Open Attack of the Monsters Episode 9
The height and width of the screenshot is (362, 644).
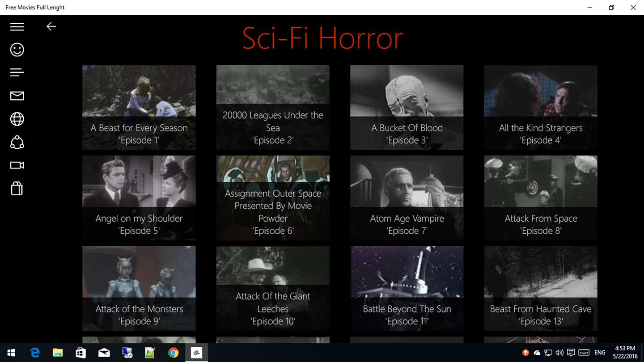coord(139,288)
